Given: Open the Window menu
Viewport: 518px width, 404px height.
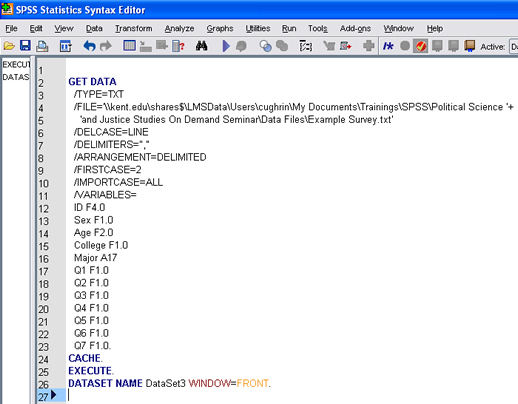Looking at the screenshot, I should (398, 29).
